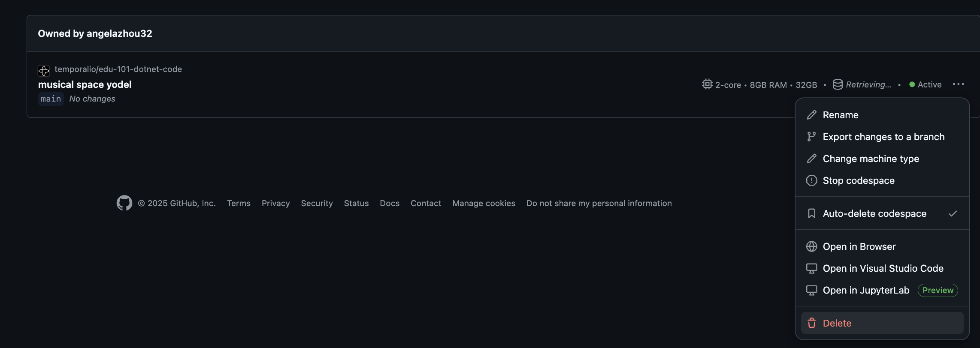Open the Terms footer link
The width and height of the screenshot is (980, 348).
[239, 203]
